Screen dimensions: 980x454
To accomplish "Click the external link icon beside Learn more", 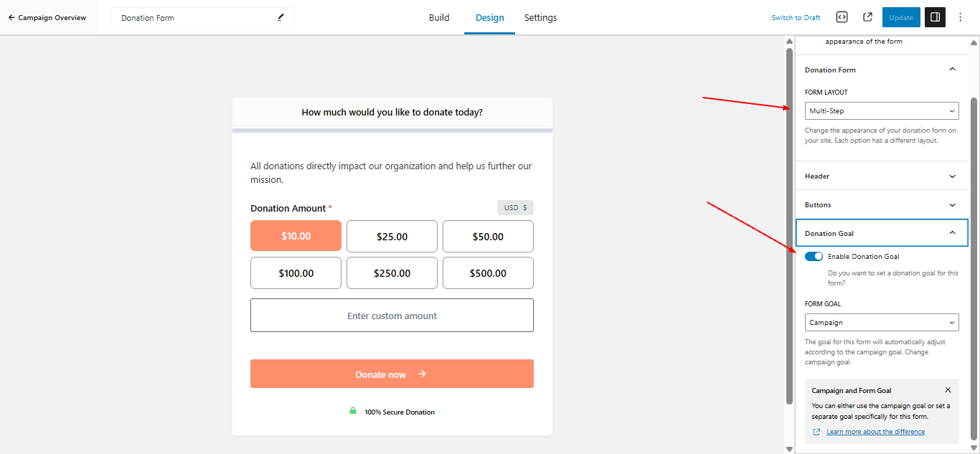I will pyautogui.click(x=816, y=432).
